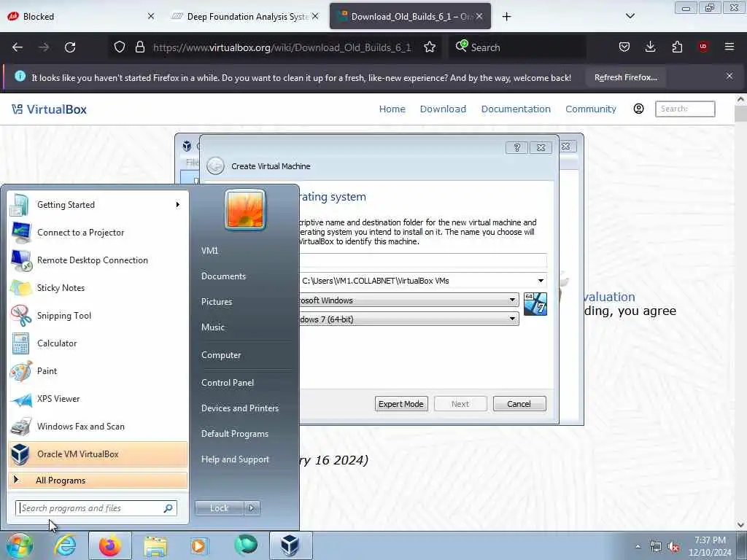Click the Lock button in Start menu
The width and height of the screenshot is (747, 560).
tap(219, 508)
